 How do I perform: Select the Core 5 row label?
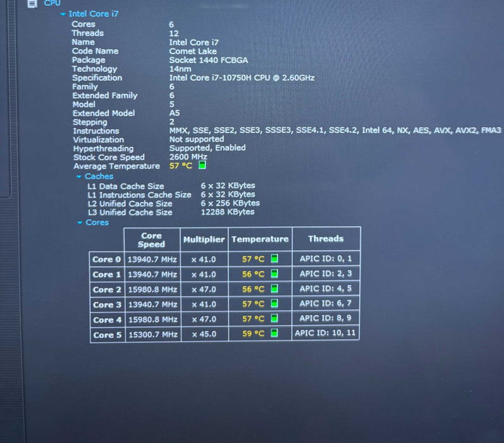click(108, 335)
